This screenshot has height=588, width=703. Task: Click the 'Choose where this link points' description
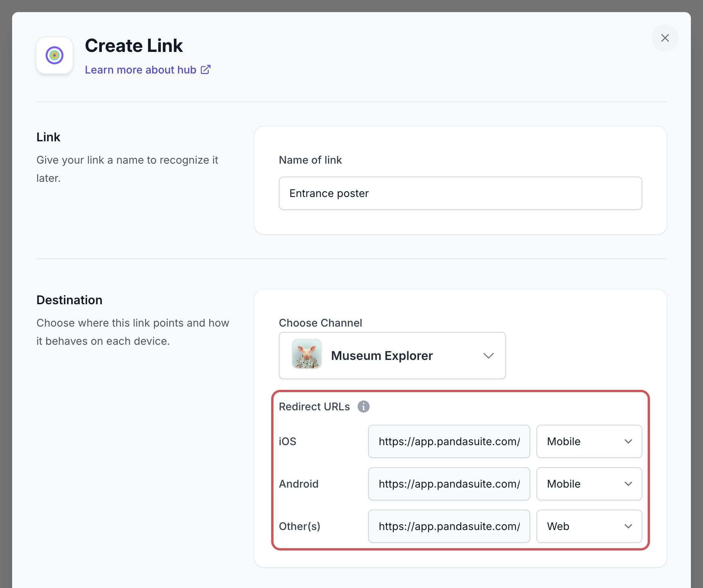pos(133,332)
